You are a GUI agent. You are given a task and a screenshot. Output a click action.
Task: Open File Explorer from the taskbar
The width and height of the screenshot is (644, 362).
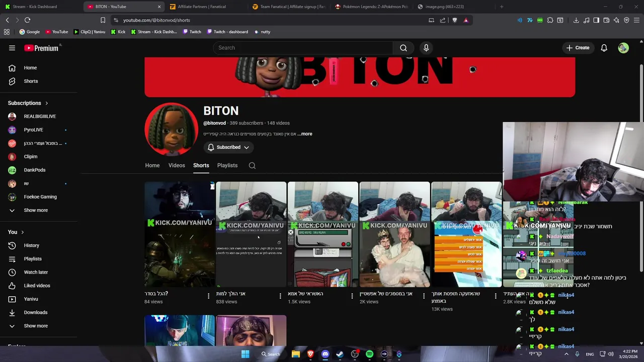click(x=296, y=354)
